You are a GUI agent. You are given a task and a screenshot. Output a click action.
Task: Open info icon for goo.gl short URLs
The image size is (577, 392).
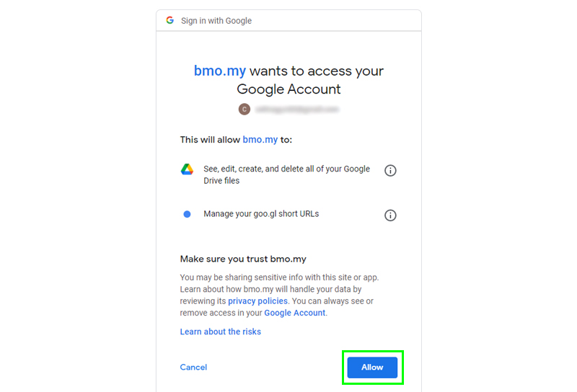[390, 215]
